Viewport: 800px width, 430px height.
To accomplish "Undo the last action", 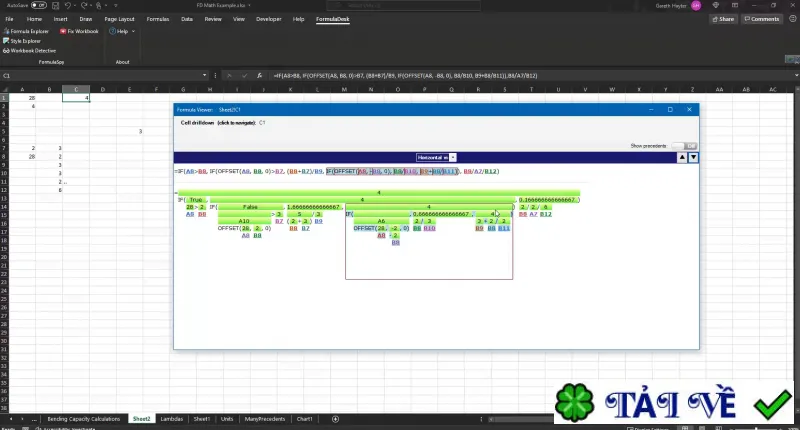I will tap(67, 5).
